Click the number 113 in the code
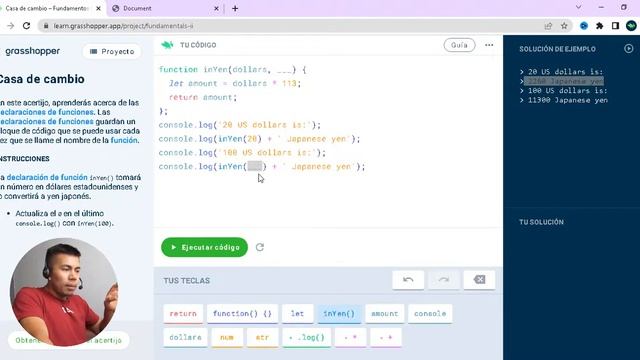 click(289, 83)
